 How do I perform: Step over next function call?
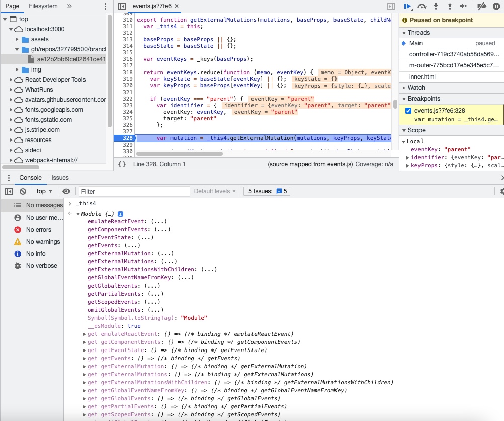click(422, 6)
